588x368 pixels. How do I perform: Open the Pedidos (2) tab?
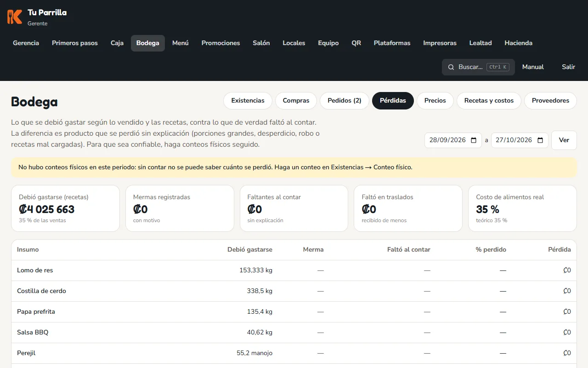tap(345, 101)
